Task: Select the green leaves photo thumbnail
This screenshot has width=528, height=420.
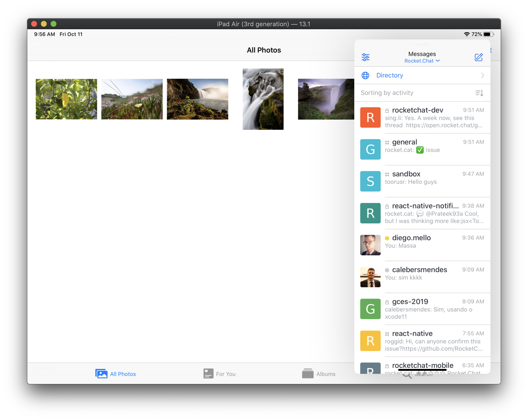Action: 66,99
